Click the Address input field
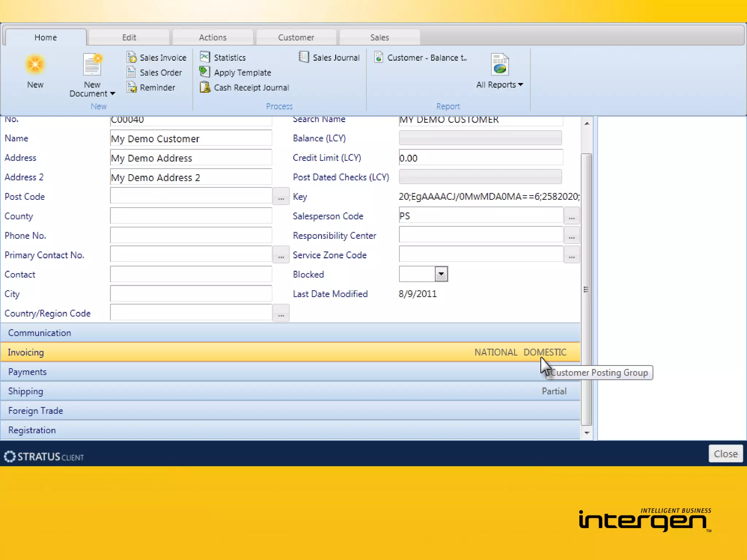Viewport: 747px width, 560px height. click(191, 157)
